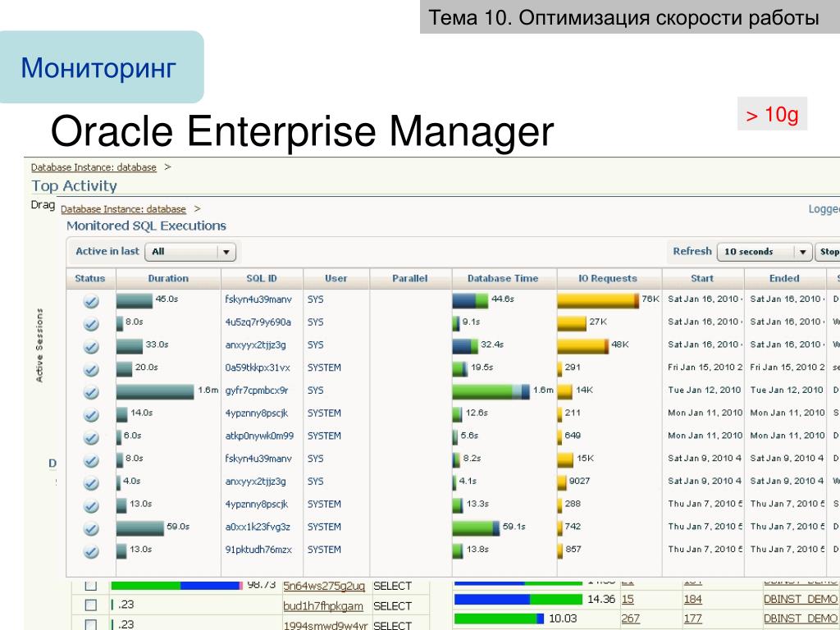Sort by the IO Requests column header
This screenshot has width=840, height=630.
(608, 279)
